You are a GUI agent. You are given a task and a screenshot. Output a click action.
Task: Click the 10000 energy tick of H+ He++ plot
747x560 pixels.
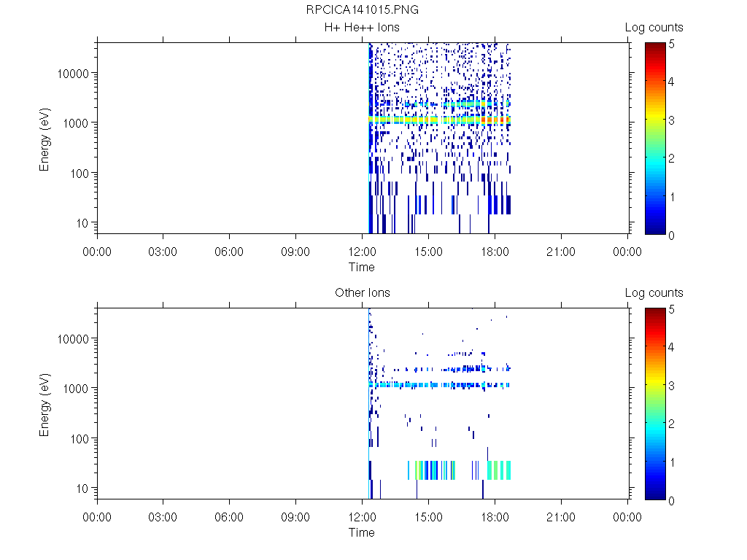pyautogui.click(x=73, y=74)
